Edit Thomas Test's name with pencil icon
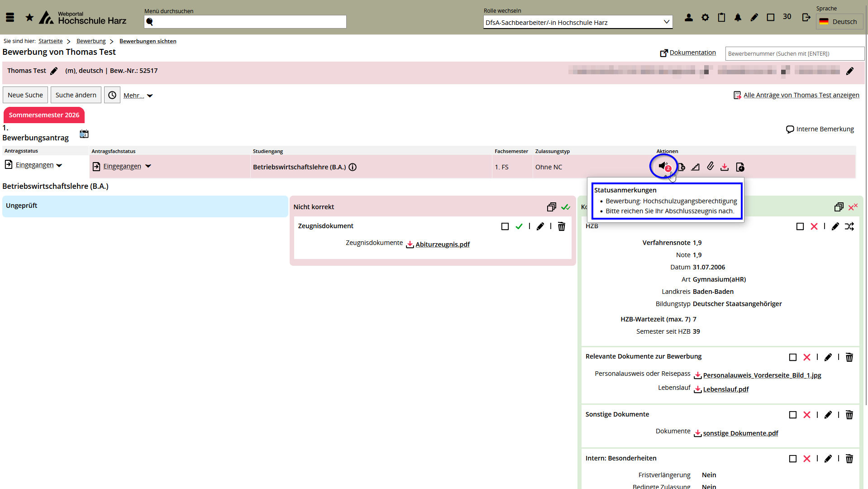868x489 pixels. point(54,71)
